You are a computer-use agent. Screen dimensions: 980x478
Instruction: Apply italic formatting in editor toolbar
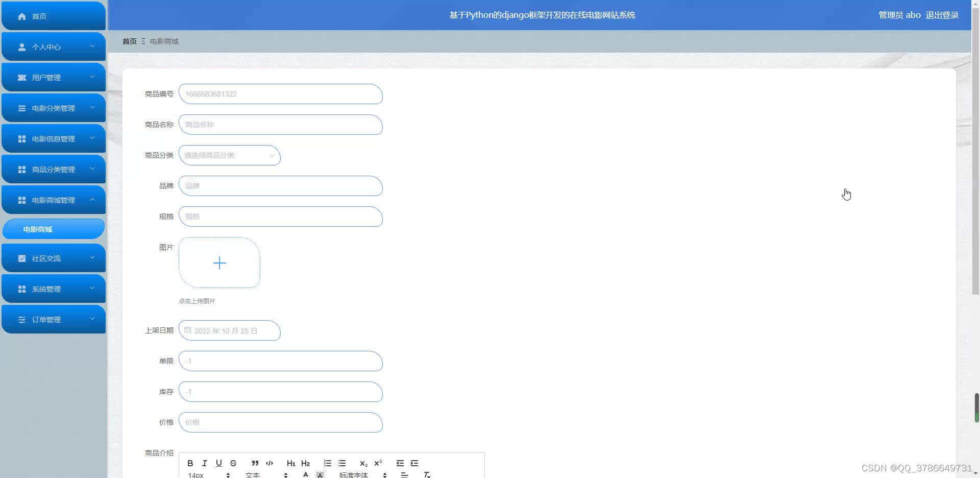click(x=204, y=463)
